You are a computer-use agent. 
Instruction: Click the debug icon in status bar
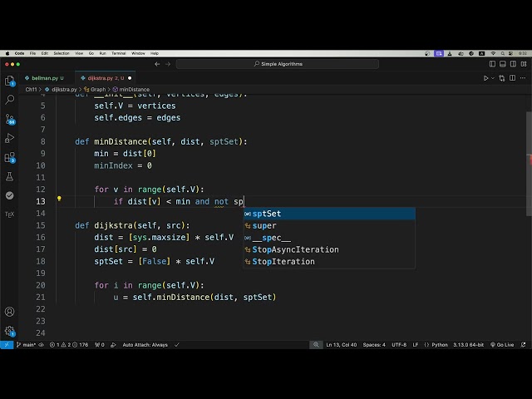[x=113, y=345]
